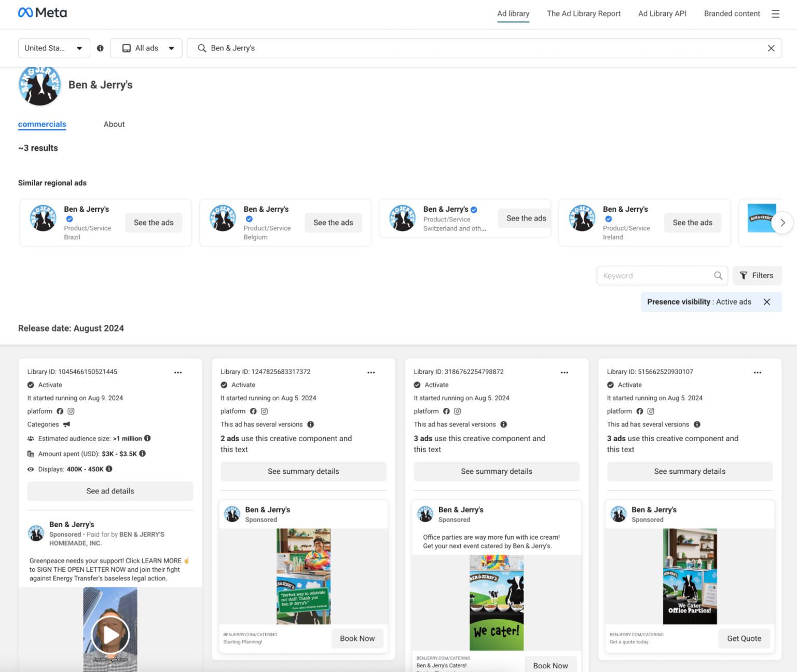Click Book Now on the catering ad
The height and width of the screenshot is (672, 797).
coord(357,638)
